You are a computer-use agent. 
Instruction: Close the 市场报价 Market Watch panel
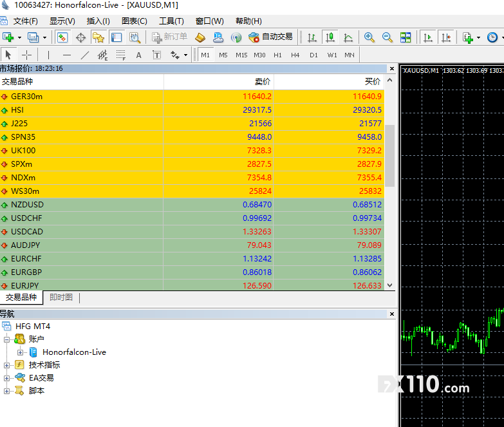point(392,68)
